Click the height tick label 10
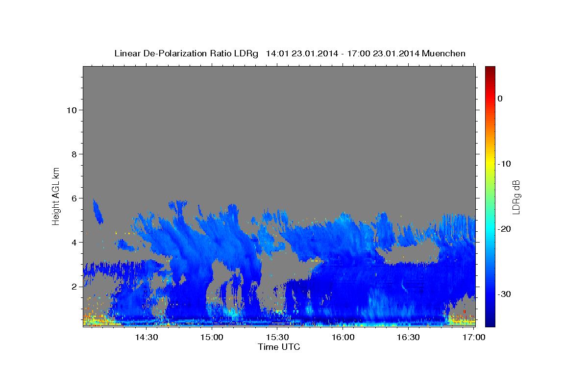 coord(72,110)
